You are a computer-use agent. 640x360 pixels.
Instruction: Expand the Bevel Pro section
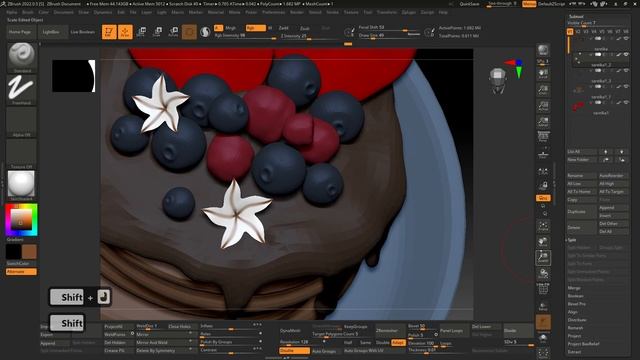[x=576, y=304]
